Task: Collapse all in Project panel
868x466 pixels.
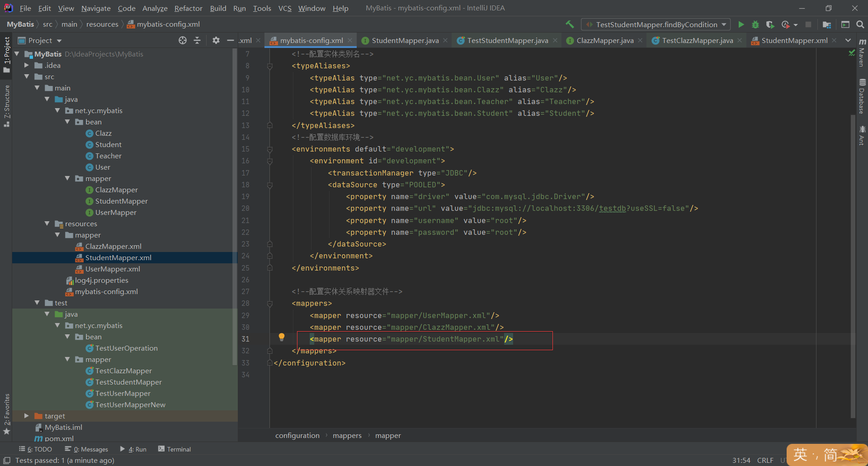Action: point(197,40)
